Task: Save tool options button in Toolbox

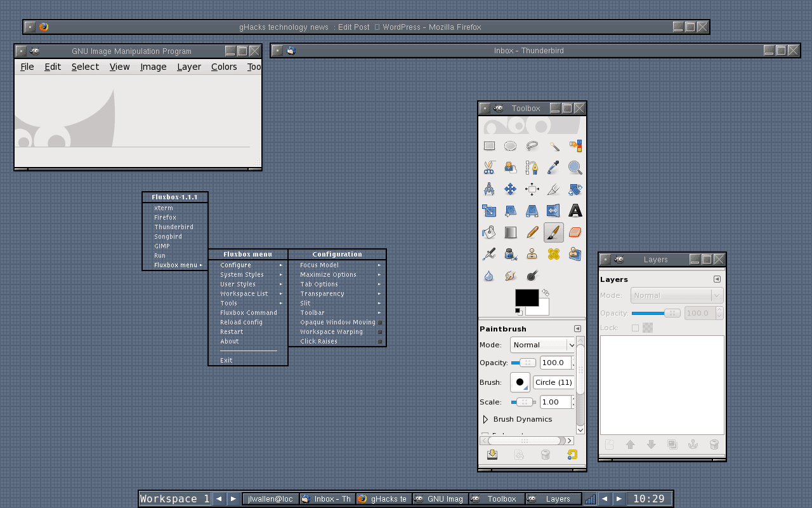Action: 492,455
